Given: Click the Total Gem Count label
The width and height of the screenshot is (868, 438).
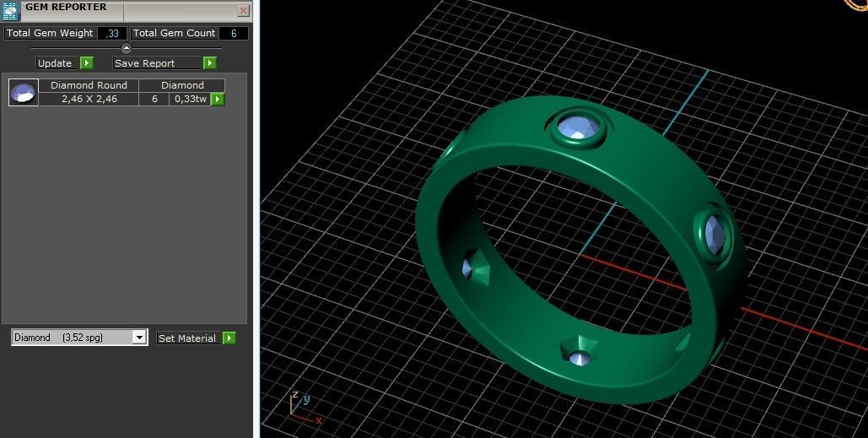Looking at the screenshot, I should (x=174, y=33).
